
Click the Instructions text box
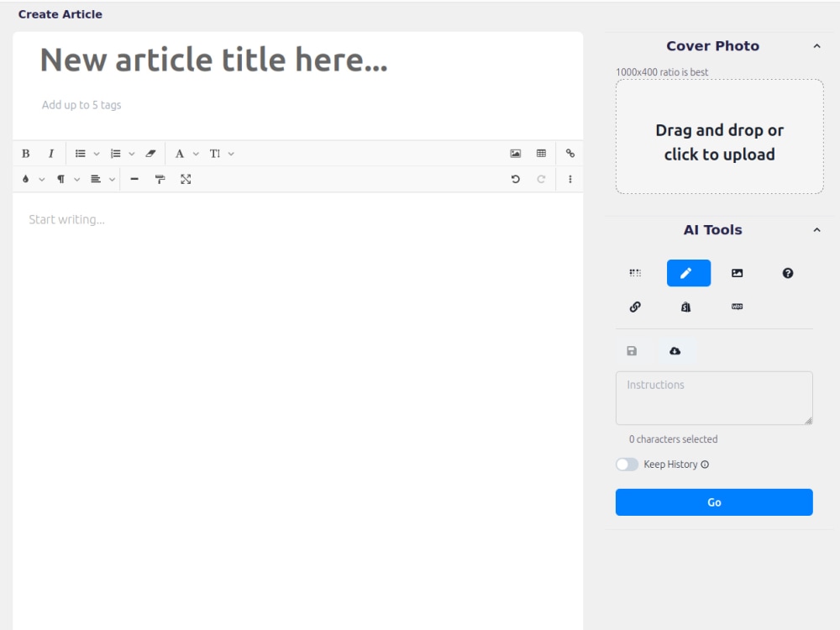[714, 397]
